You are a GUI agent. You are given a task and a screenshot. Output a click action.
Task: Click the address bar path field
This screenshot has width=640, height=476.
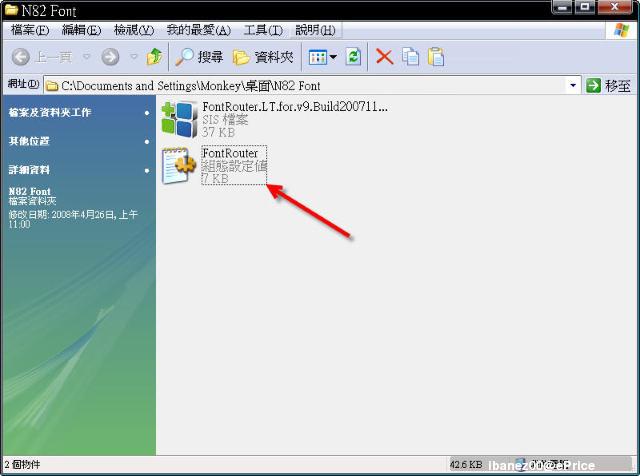[x=312, y=86]
